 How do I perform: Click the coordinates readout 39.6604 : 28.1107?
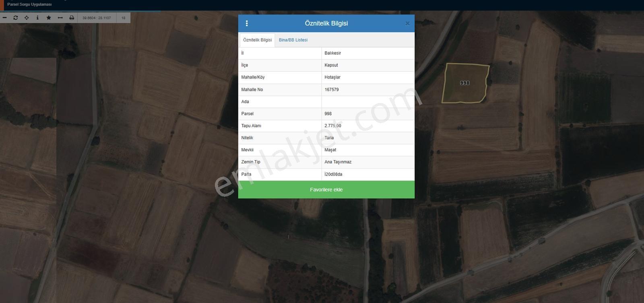pos(97,18)
